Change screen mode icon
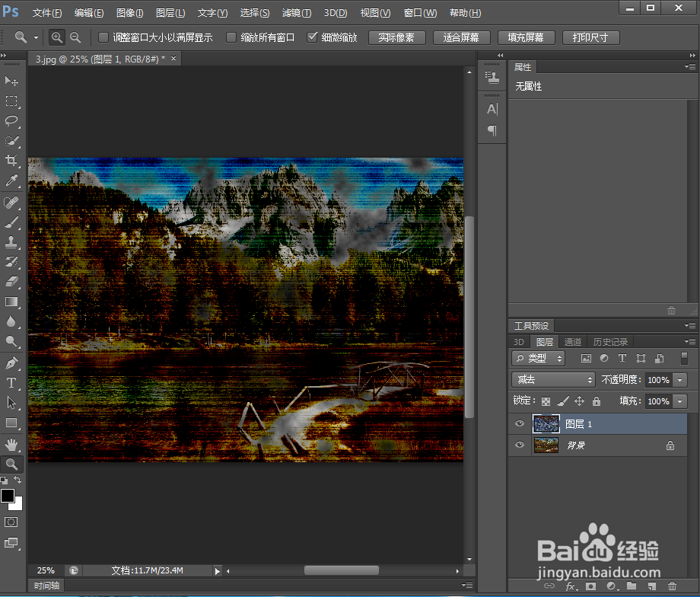The width and height of the screenshot is (700, 597). tap(11, 543)
